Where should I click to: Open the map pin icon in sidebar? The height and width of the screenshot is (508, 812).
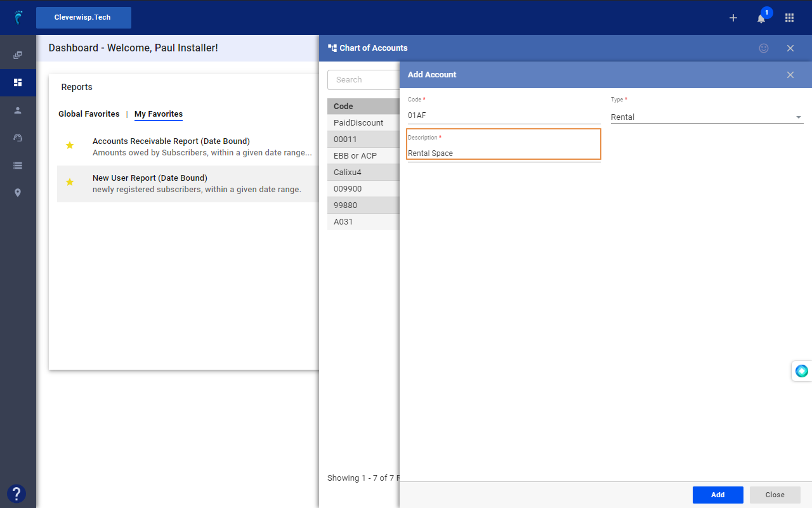18,193
